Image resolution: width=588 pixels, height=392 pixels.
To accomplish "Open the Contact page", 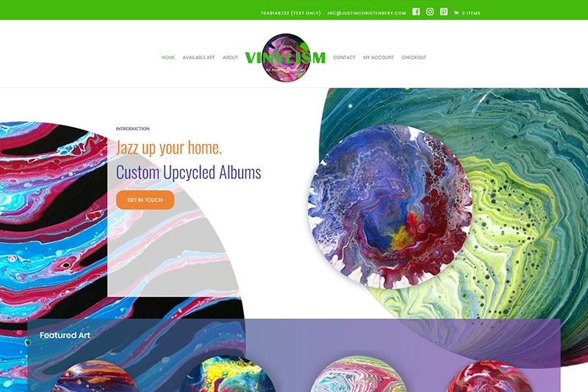I will 344,57.
